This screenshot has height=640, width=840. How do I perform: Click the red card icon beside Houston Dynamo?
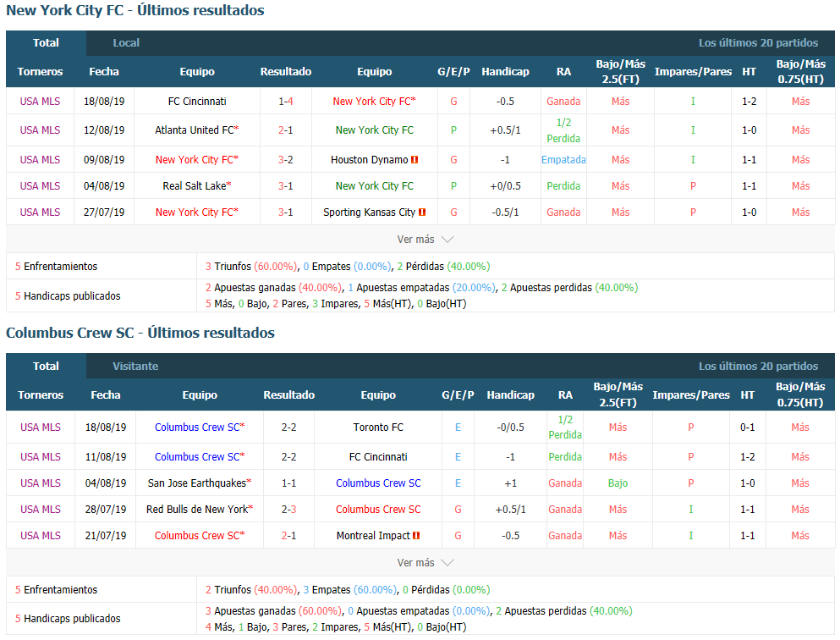tap(415, 160)
